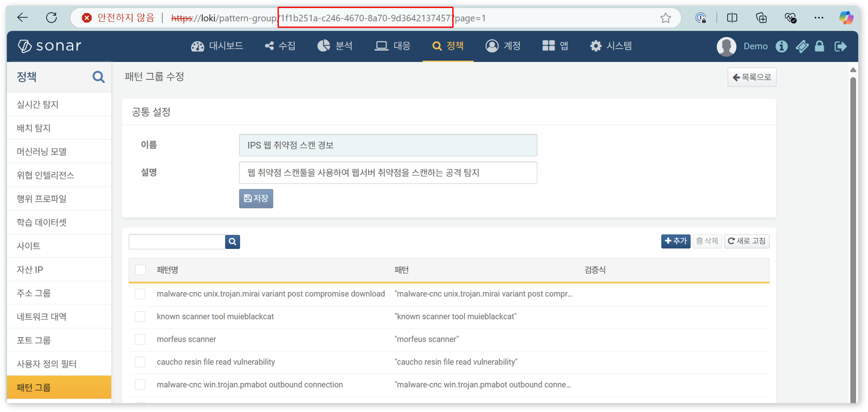Check morfeus scanner row checkbox
The height and width of the screenshot is (412, 868).
tap(140, 339)
